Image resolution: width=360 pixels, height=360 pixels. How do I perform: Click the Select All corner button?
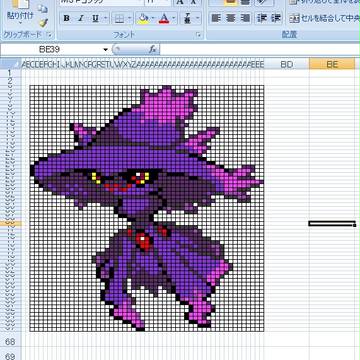[11, 64]
